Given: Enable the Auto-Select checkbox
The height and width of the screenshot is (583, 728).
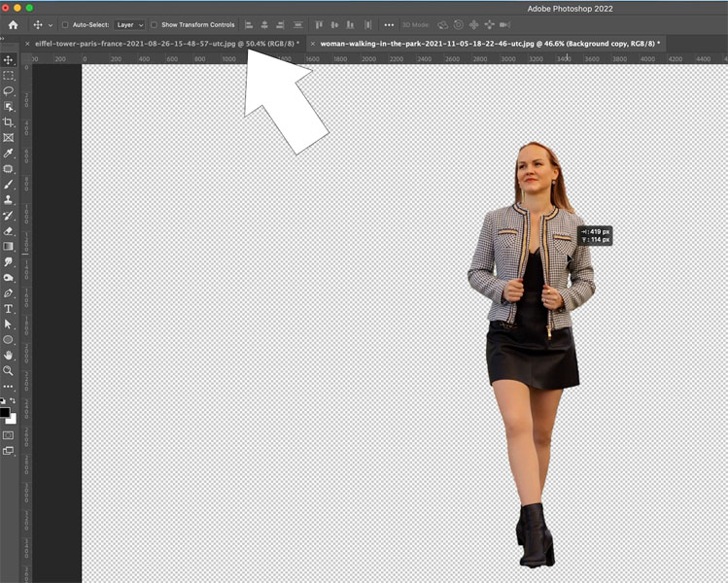Looking at the screenshot, I should click(x=65, y=25).
